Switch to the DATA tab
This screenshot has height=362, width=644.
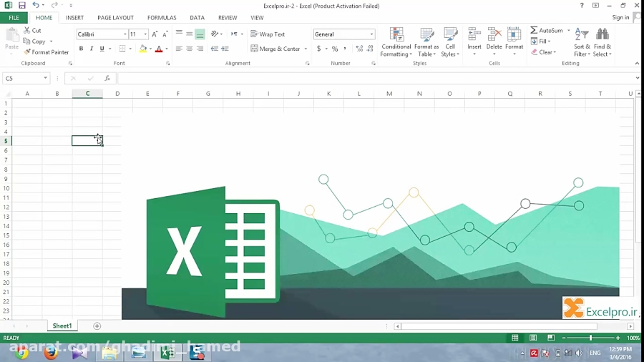197,18
